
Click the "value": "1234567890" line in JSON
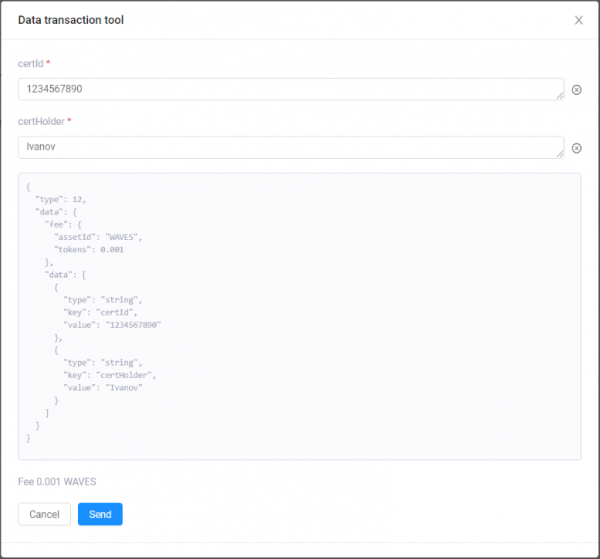[x=112, y=325]
